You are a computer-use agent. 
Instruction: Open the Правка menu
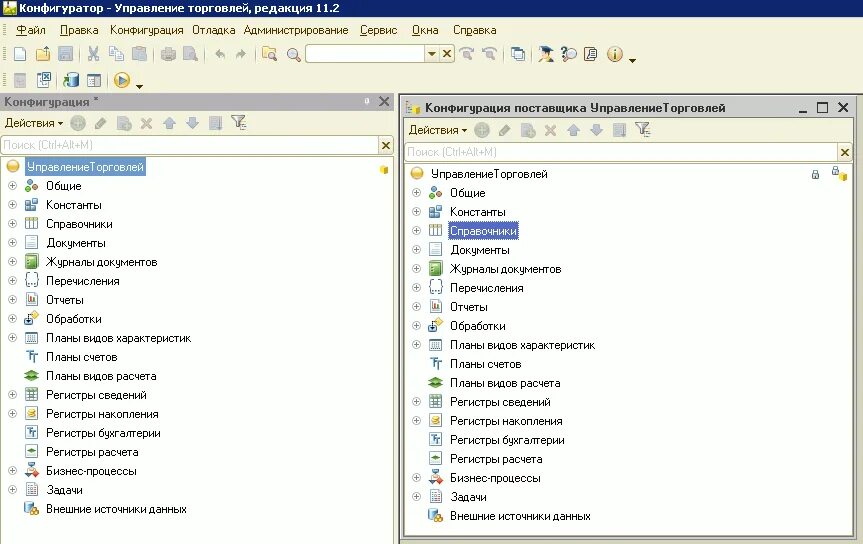coord(79,30)
